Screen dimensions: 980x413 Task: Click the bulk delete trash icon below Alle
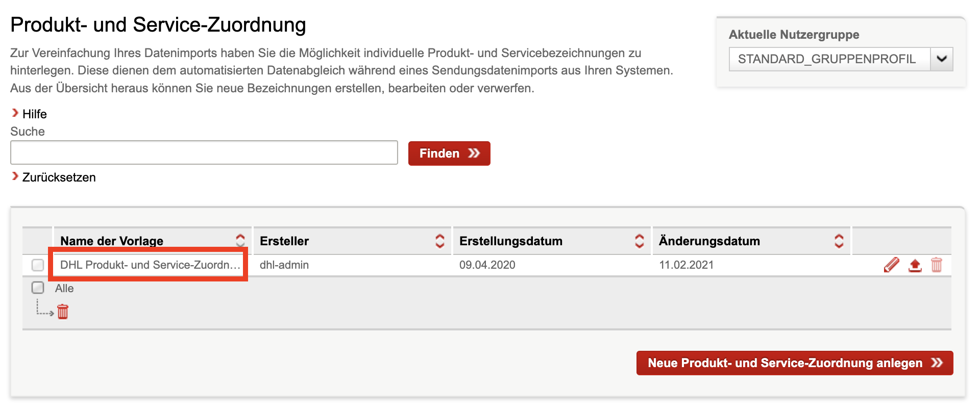(63, 312)
